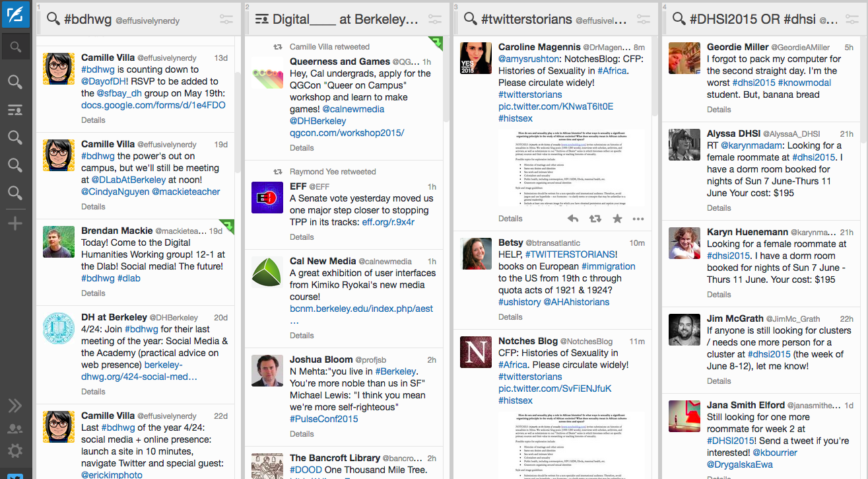Click the @kbourrier mention in Jana's tweet
The height and width of the screenshot is (479, 868).
pyautogui.click(x=775, y=453)
